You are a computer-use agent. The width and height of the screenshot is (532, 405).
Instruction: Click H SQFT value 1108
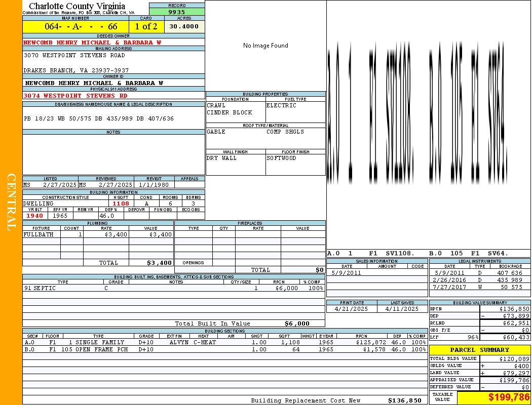click(x=121, y=204)
